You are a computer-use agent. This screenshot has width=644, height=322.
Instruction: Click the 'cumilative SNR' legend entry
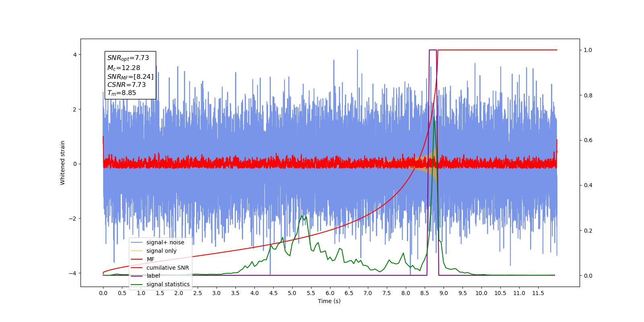[160, 268]
